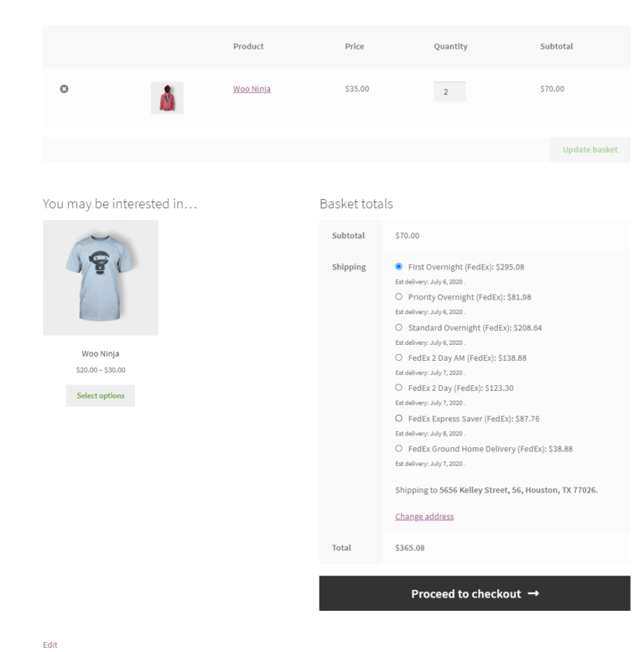Expand the Change address form

424,516
